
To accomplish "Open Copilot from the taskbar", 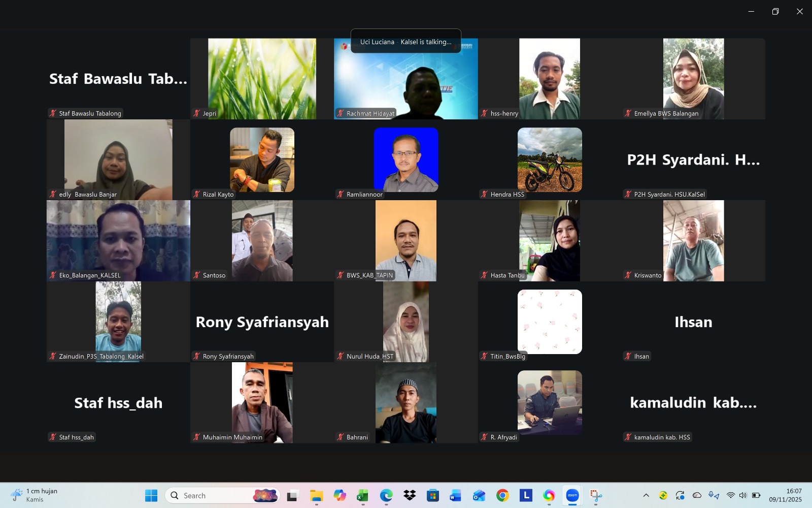I will click(340, 495).
